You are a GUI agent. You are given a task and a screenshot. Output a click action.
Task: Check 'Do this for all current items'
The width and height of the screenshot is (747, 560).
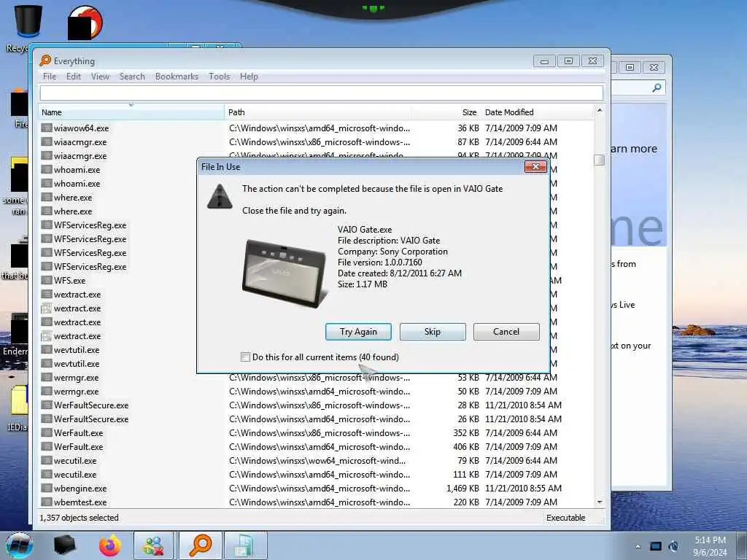(245, 357)
